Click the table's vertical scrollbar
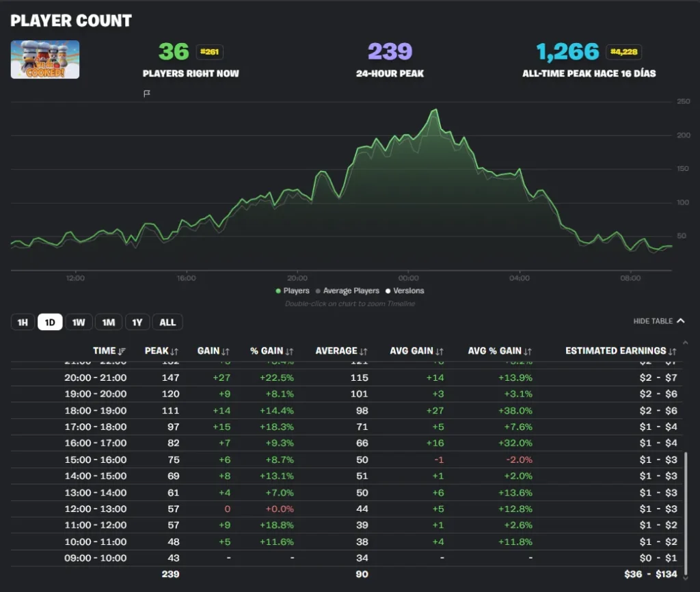Screen dimensions: 700x592 [686, 506]
